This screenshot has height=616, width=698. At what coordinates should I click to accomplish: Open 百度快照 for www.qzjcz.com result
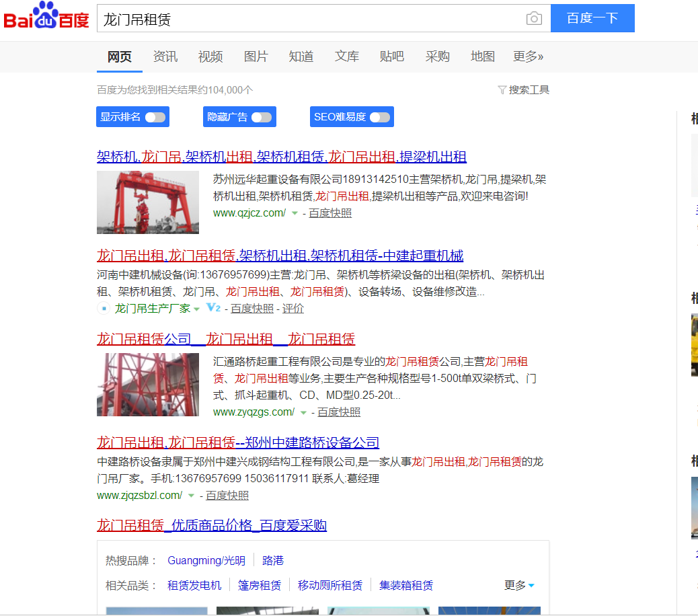coord(330,213)
